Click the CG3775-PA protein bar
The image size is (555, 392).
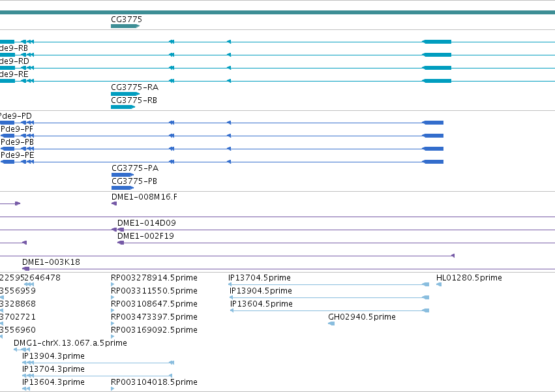pos(123,175)
